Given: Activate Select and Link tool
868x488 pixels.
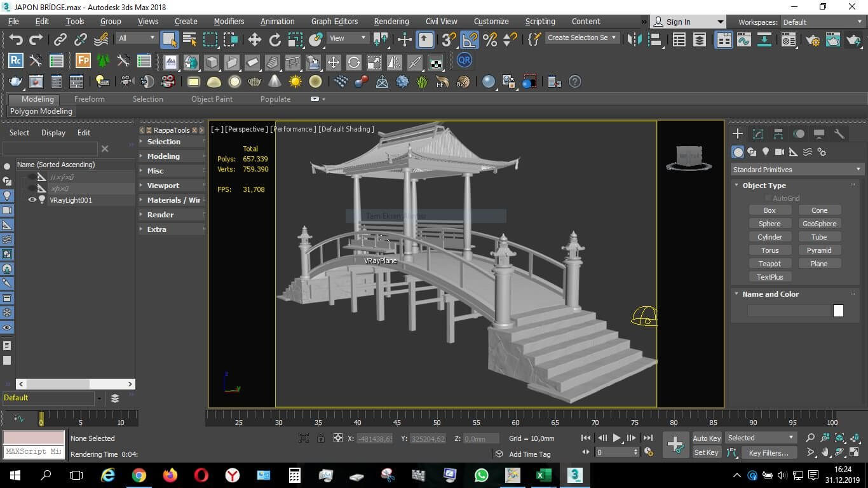Looking at the screenshot, I should (x=60, y=39).
